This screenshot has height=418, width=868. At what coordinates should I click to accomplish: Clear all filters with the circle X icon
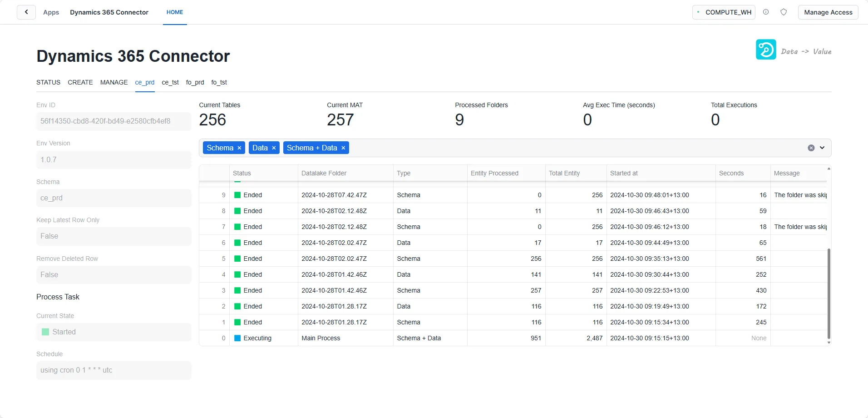(x=811, y=148)
